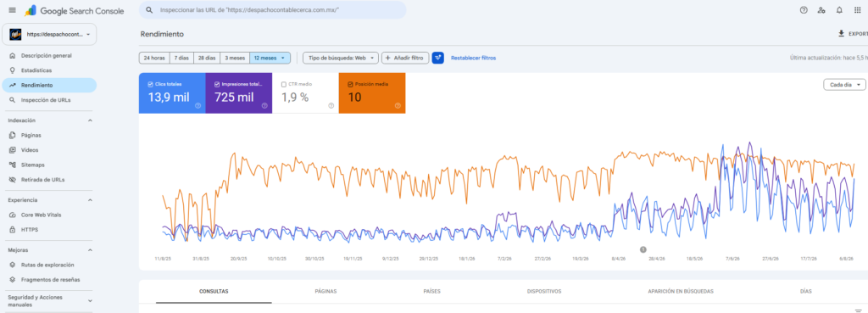Select the 28 días range button
Image resolution: width=868 pixels, height=313 pixels.
(x=207, y=58)
